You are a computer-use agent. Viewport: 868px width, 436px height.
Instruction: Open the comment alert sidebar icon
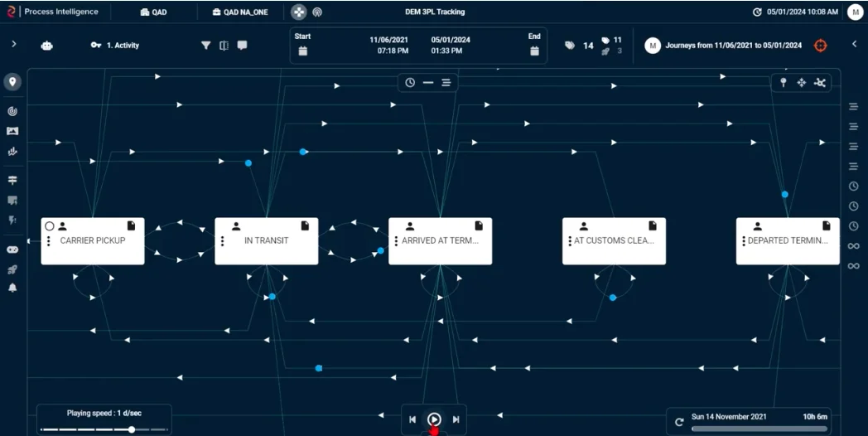(x=12, y=200)
